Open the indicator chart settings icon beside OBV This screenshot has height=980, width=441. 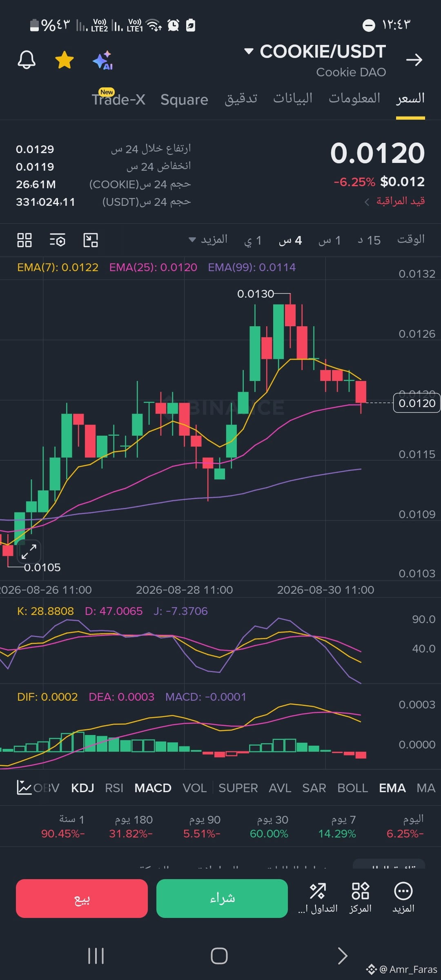(24, 787)
